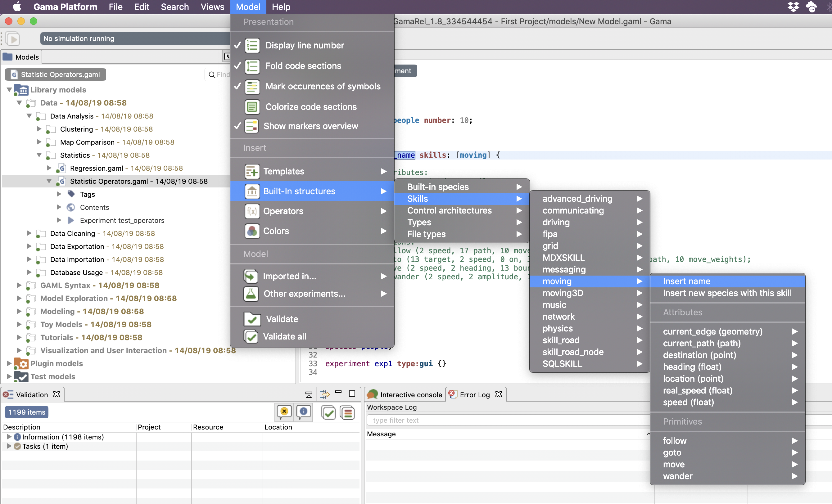
Task: Toggle Fold code sections option
Action: pos(312,66)
